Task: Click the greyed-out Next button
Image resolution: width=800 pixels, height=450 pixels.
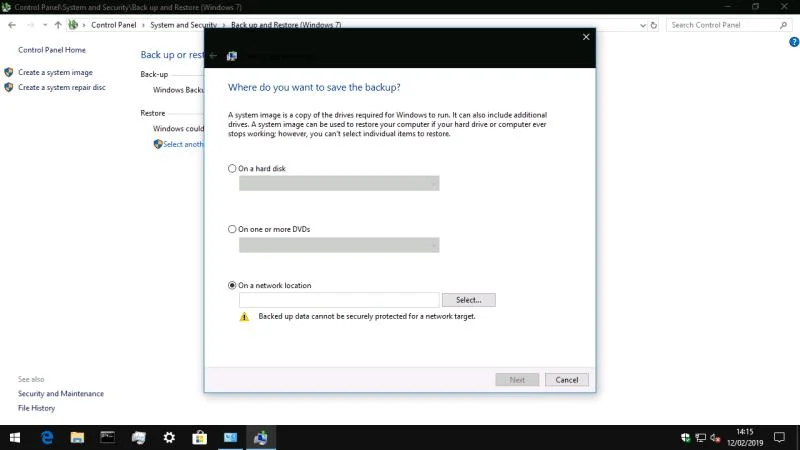Action: (x=517, y=380)
